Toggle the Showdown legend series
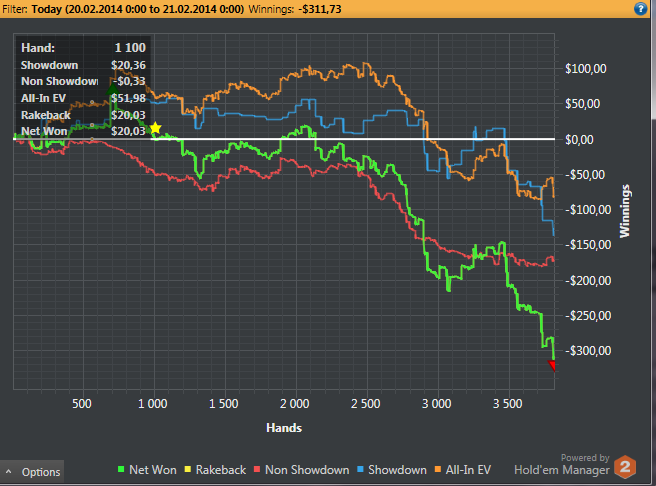Viewport: 656px width, 486px height. [392, 470]
